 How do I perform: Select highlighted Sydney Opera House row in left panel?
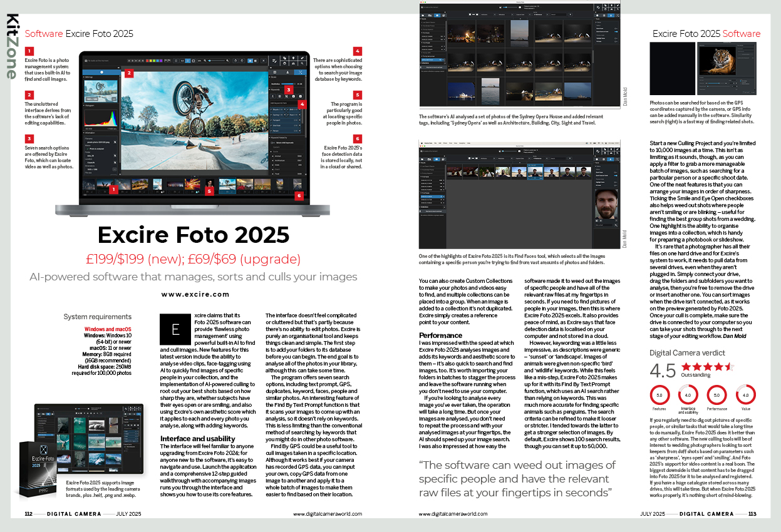pyautogui.click(x=433, y=59)
